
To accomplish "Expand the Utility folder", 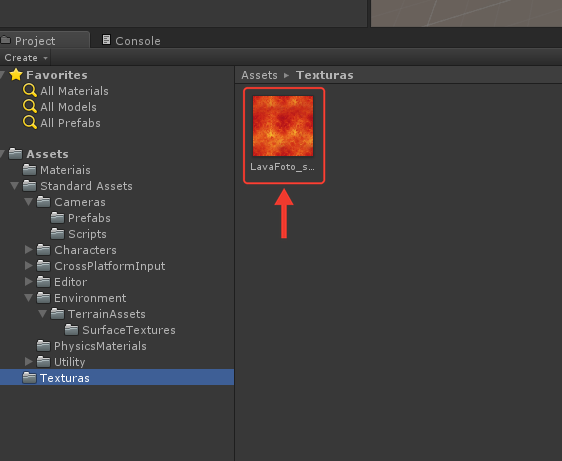I will click(x=29, y=362).
